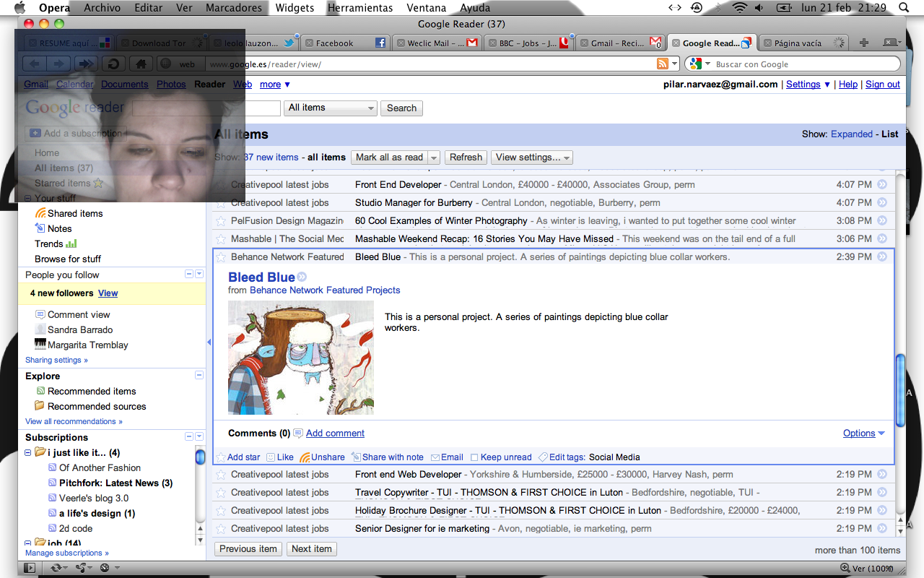Viewport: 924px width, 578px height.
Task: Click the RSS feed icon in address bar
Action: click(x=662, y=64)
